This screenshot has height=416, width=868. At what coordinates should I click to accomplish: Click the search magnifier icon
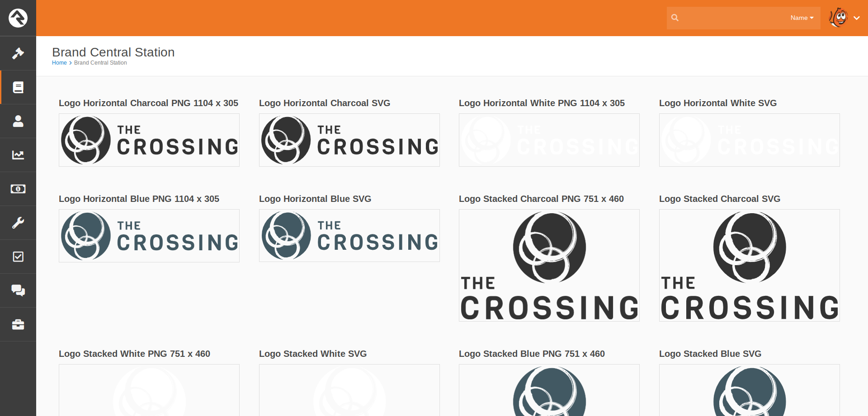coord(675,18)
